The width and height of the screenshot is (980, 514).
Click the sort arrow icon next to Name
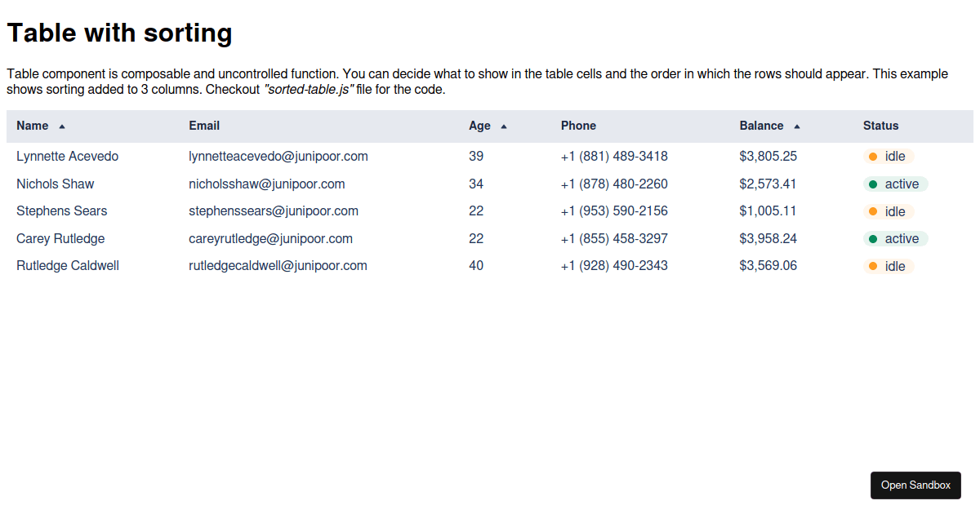pyautogui.click(x=61, y=126)
